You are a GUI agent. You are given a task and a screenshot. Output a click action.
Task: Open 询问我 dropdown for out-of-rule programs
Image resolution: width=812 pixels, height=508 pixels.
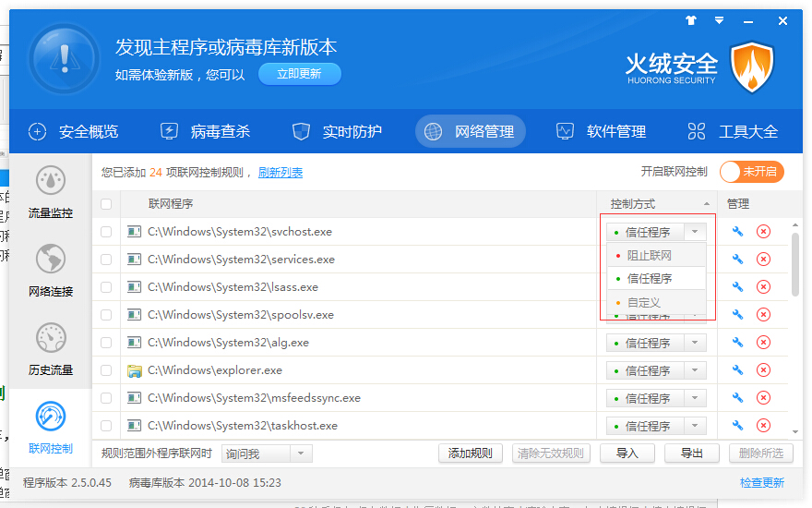click(301, 454)
